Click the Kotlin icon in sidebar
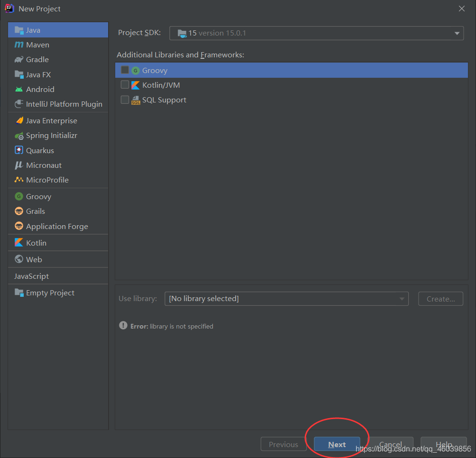The width and height of the screenshot is (476, 458). point(19,242)
